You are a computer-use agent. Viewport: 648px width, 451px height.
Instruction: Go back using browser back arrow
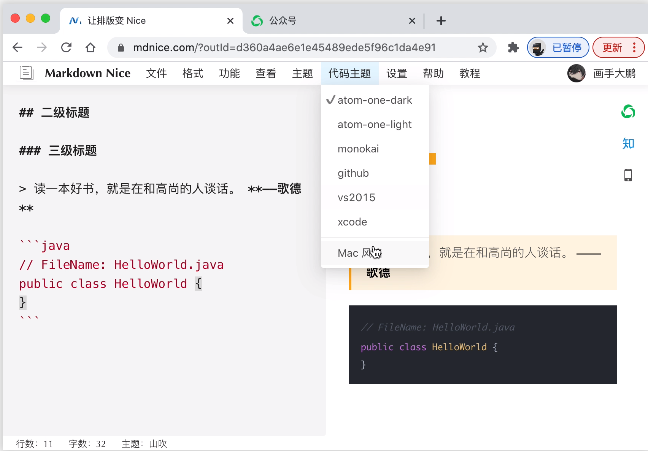click(x=17, y=48)
